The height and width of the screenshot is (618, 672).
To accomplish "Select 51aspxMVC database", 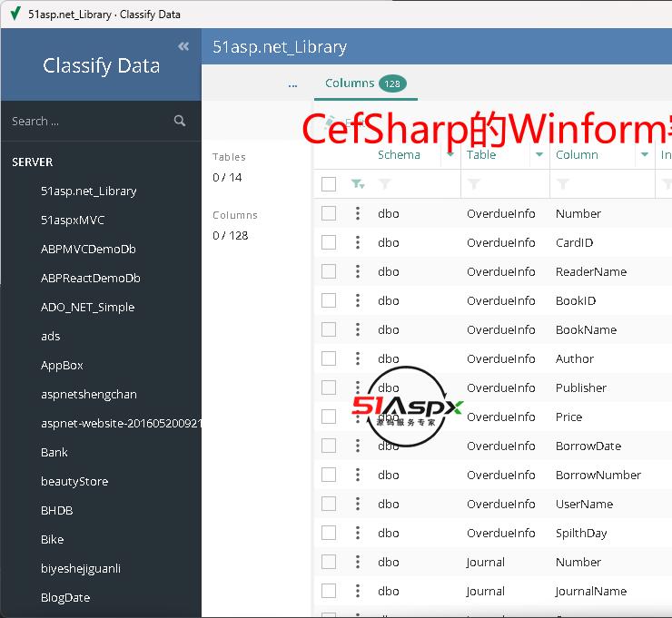I will pos(73,221).
